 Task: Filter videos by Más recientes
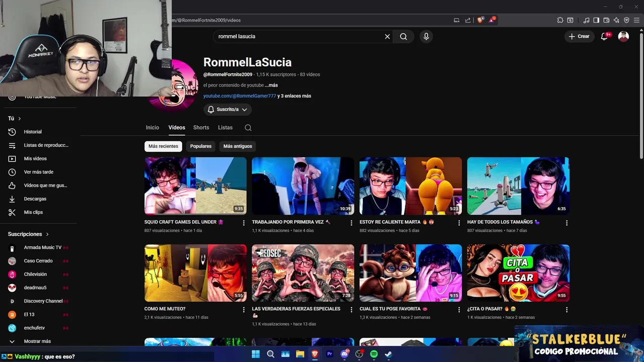click(x=163, y=146)
